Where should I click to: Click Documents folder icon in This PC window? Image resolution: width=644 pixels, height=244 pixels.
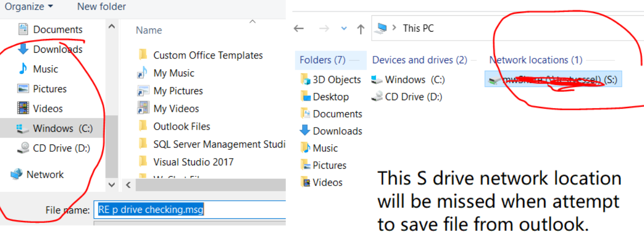coord(305,114)
